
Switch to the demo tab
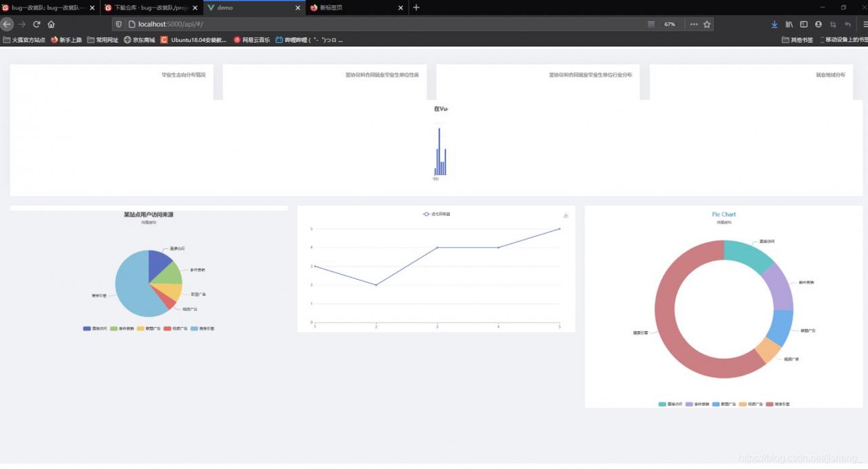pyautogui.click(x=254, y=7)
